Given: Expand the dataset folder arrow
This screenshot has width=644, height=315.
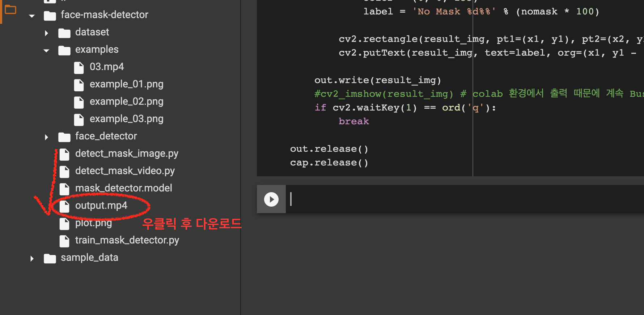Looking at the screenshot, I should pyautogui.click(x=46, y=33).
